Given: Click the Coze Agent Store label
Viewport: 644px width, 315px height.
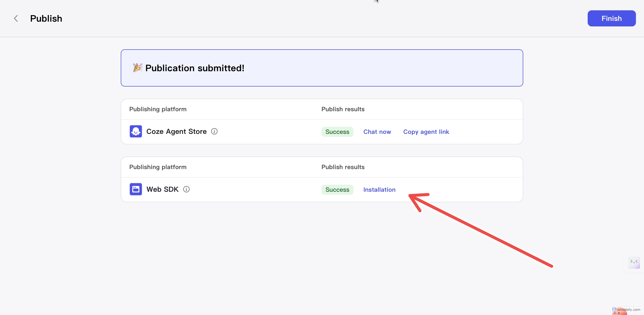Looking at the screenshot, I should coord(176,131).
